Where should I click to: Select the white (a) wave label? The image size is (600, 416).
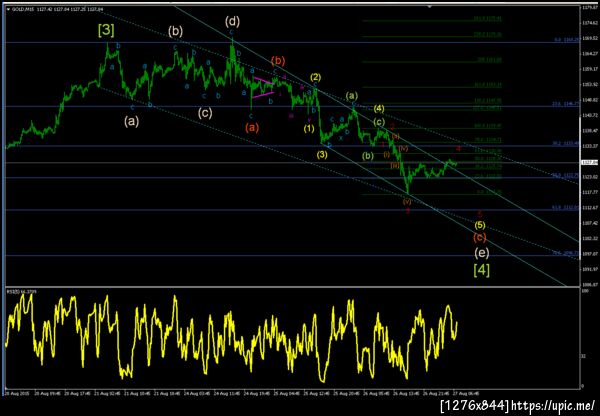tap(131, 122)
